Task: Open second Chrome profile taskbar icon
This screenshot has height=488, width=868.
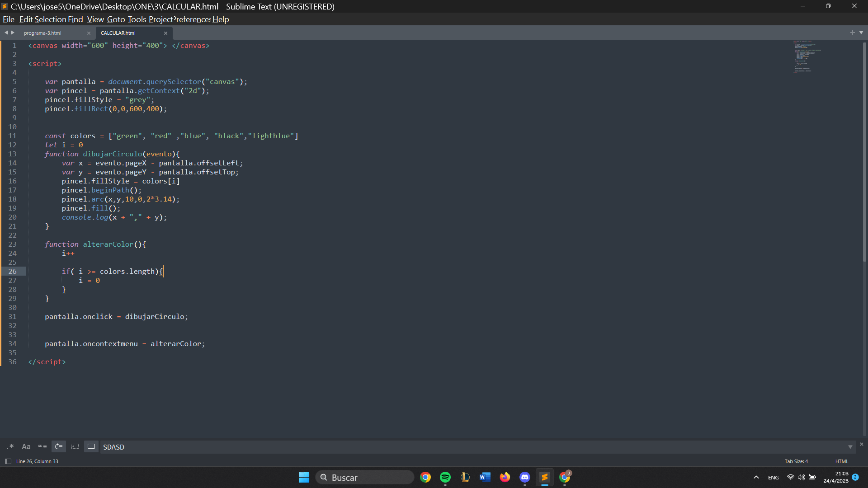Action: [565, 477]
